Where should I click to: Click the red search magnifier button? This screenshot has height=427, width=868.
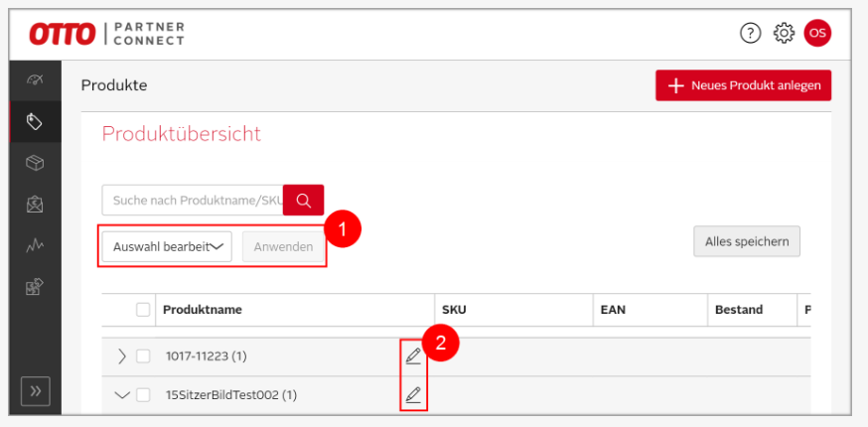pos(303,200)
